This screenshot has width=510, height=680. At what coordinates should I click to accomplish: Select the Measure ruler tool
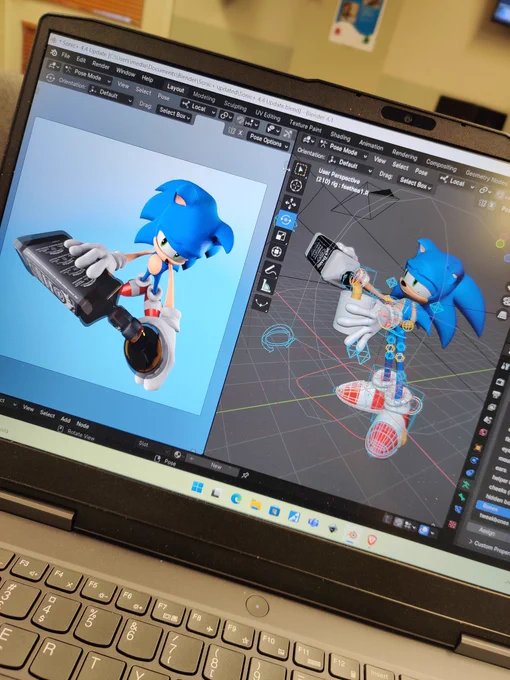click(x=266, y=286)
